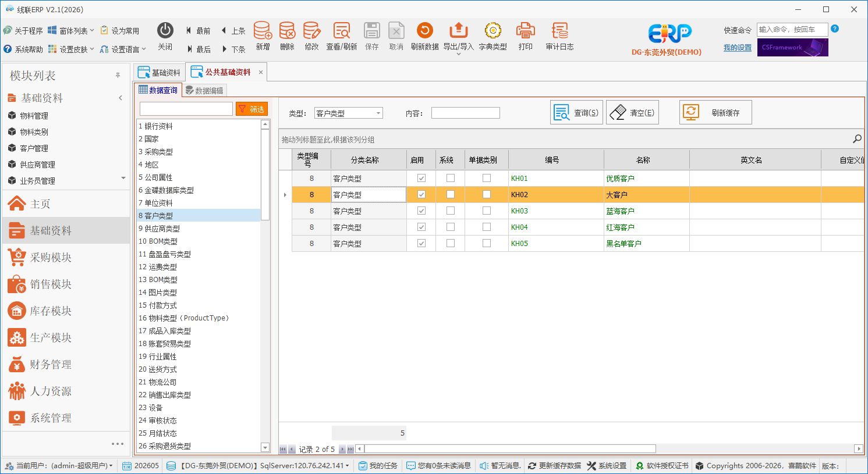Open the 人力资源 HR module

point(66,391)
